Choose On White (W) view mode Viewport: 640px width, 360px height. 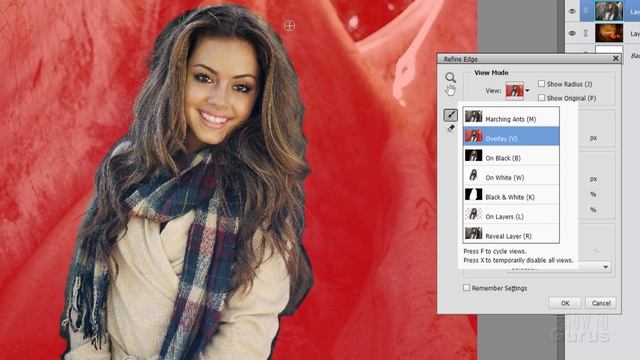click(511, 175)
